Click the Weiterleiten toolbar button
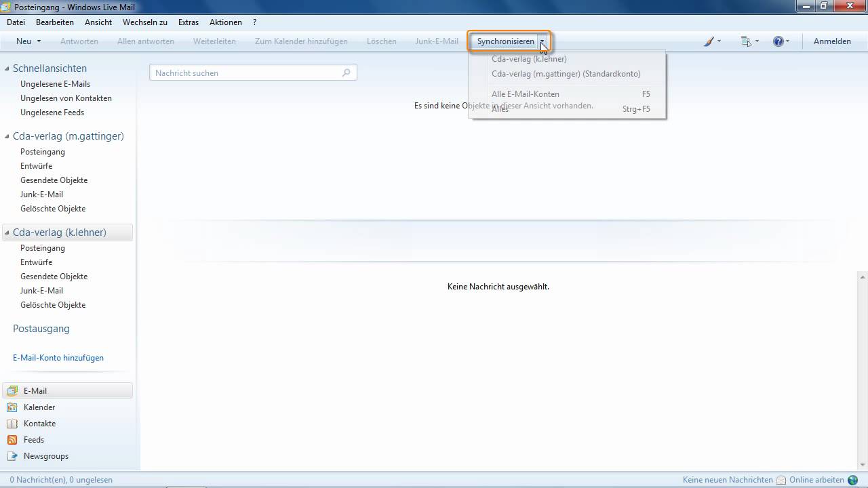868x488 pixels. [x=214, y=41]
